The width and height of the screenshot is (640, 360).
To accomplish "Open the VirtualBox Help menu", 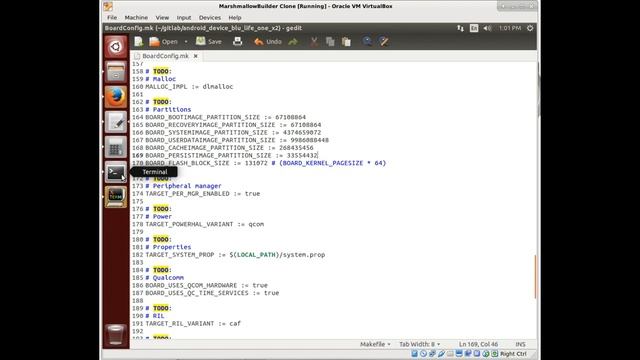I will coord(235,18).
